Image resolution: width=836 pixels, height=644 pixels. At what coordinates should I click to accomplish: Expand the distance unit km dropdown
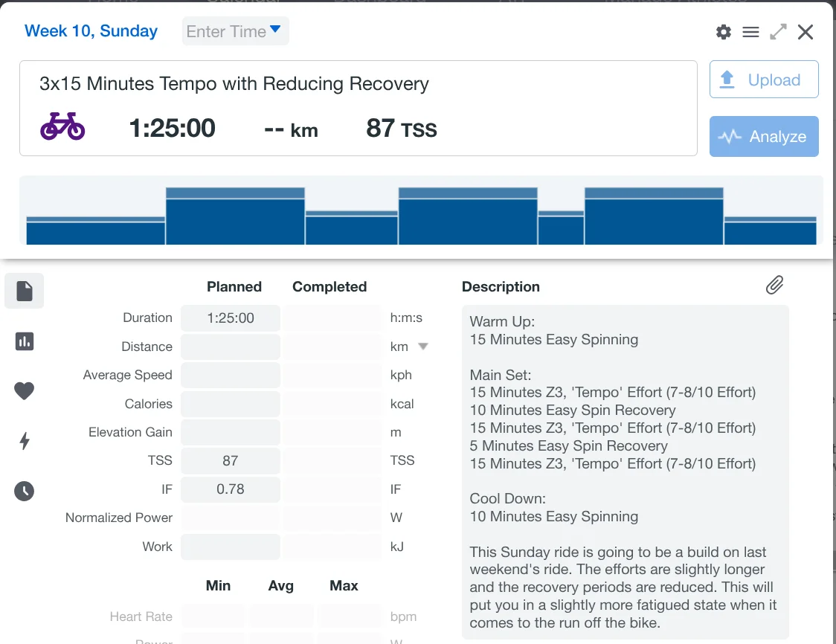pos(423,347)
